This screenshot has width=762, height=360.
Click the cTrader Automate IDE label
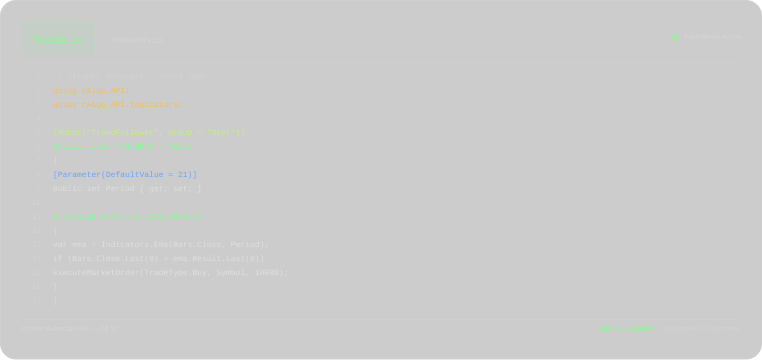(69, 329)
